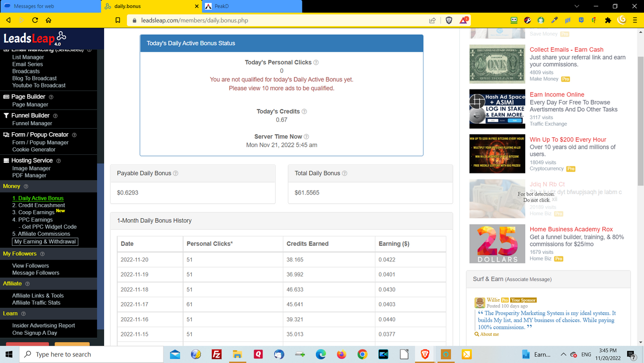The image size is (644, 363).
Task: Click the 0.0440 earning value
Action: tap(387, 319)
